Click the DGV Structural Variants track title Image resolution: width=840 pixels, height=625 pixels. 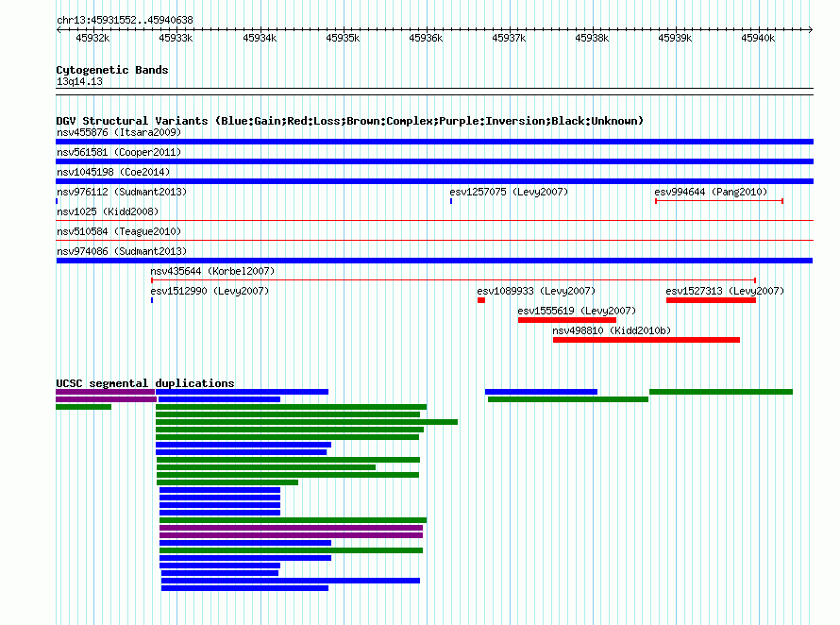(x=350, y=121)
